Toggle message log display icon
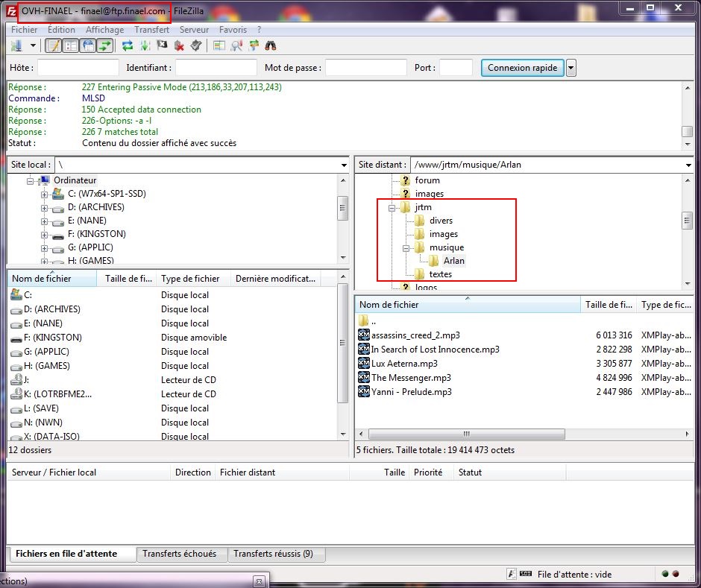 pyautogui.click(x=54, y=45)
